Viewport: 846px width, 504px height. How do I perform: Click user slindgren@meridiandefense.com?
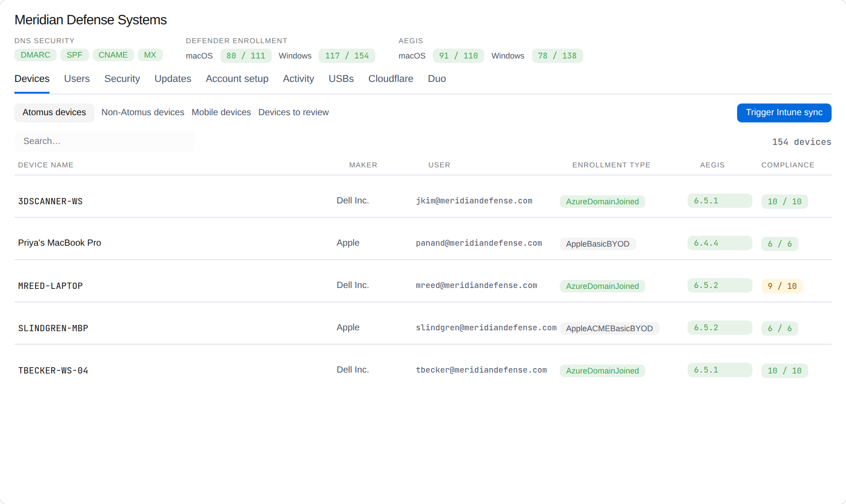[x=486, y=328]
